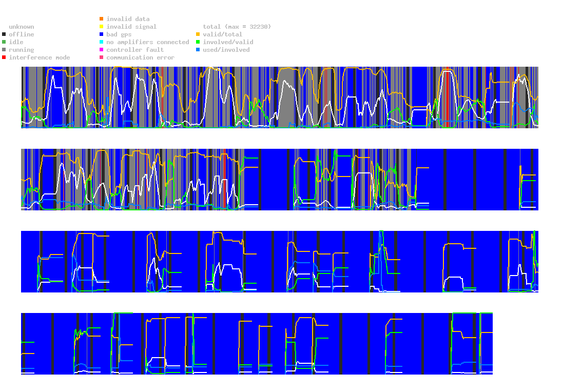This screenshot has width=562, height=392.
Task: Click the unknown legend label
Action: click(22, 27)
